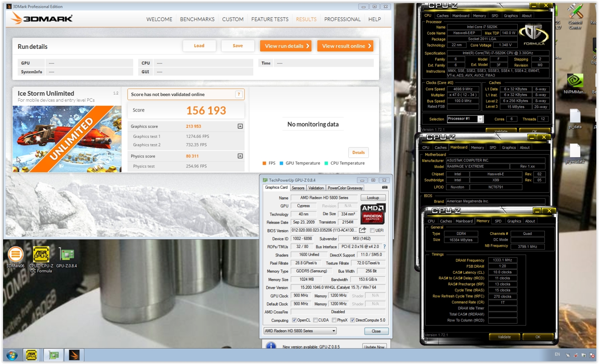
Task: Click the Close button in GPU-Z
Action: coord(376,331)
